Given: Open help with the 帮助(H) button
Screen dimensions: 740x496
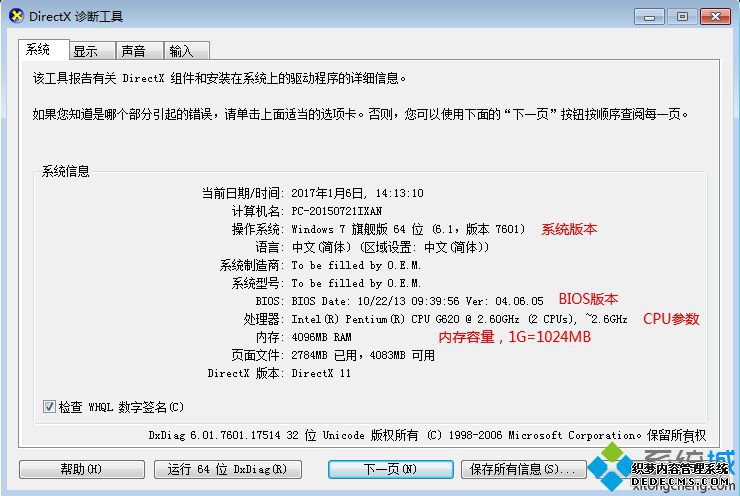Looking at the screenshot, I should (x=82, y=469).
